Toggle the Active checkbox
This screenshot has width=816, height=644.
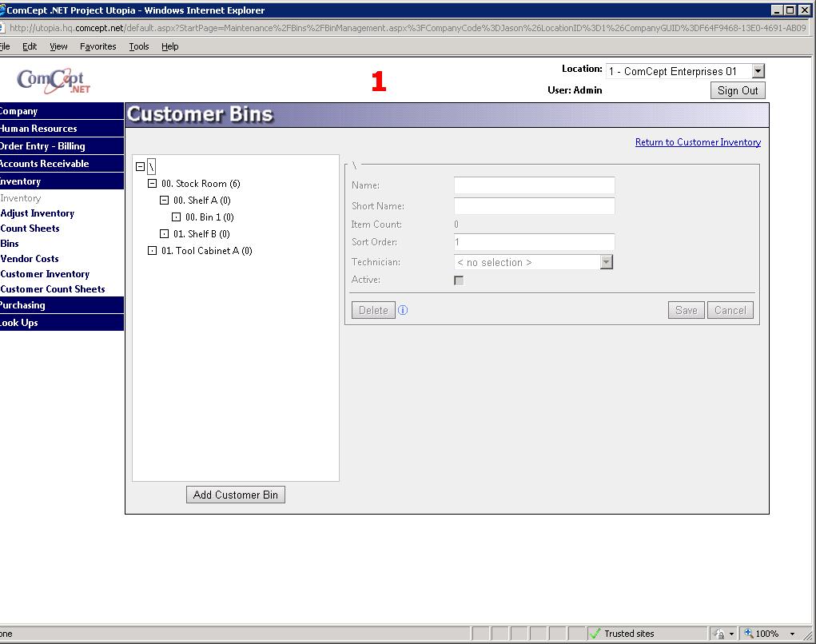coord(459,280)
